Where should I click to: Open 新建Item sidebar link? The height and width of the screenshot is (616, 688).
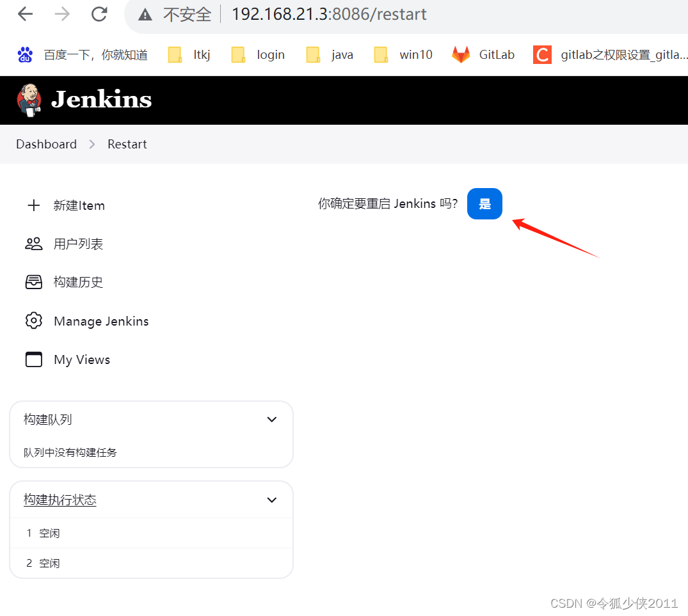click(79, 205)
